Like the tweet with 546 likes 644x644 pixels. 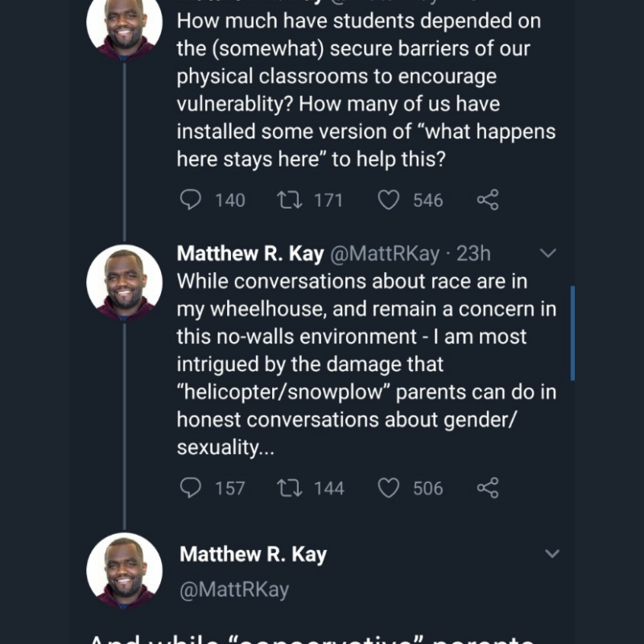coord(389,200)
